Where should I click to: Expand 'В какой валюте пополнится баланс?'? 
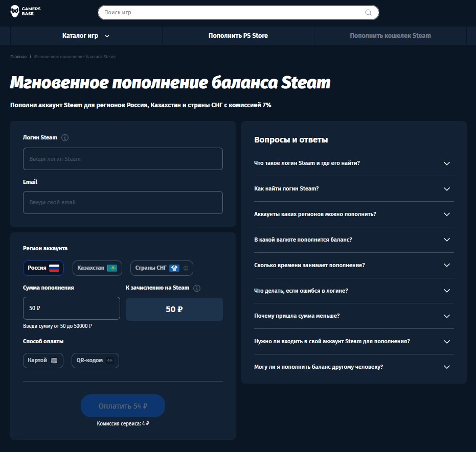tap(354, 240)
